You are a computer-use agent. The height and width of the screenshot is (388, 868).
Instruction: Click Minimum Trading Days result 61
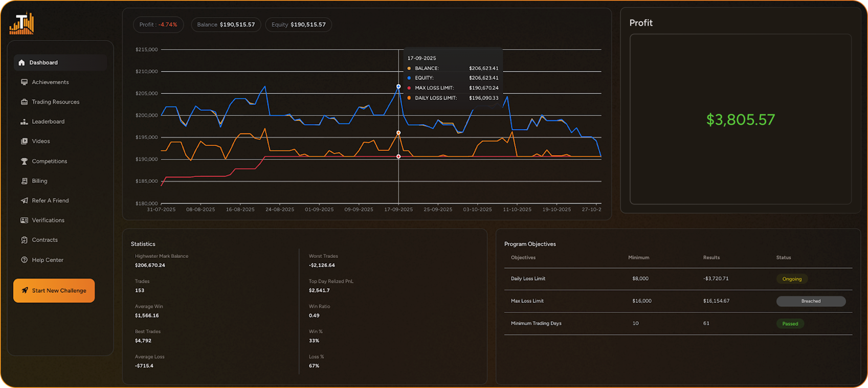pos(706,323)
